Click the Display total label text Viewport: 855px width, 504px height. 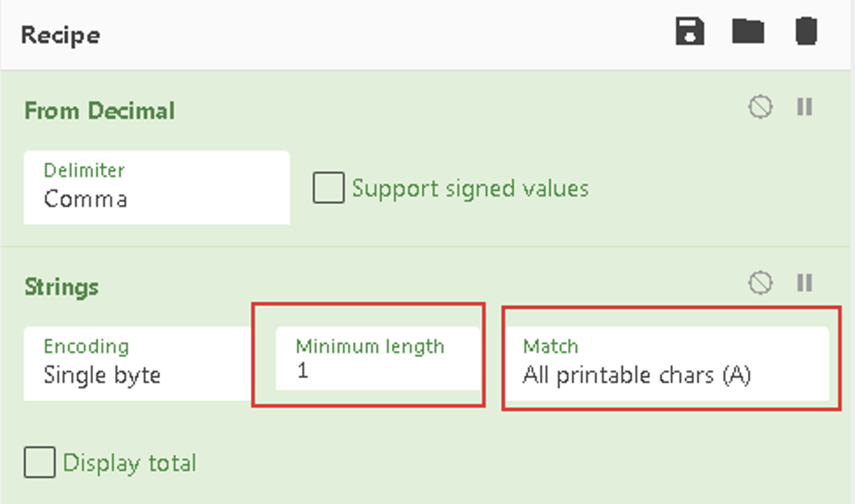[x=130, y=463]
